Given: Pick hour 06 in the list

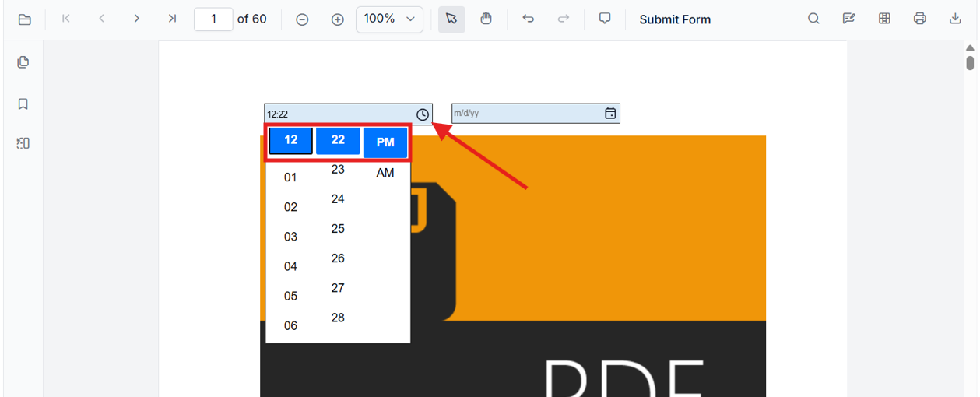Looking at the screenshot, I should (290, 325).
